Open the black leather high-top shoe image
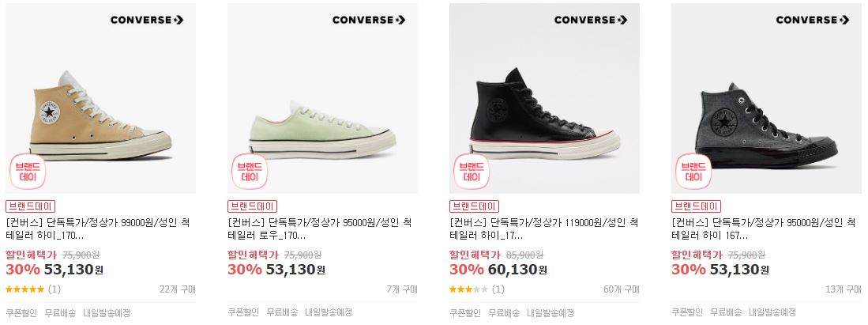 point(545,98)
